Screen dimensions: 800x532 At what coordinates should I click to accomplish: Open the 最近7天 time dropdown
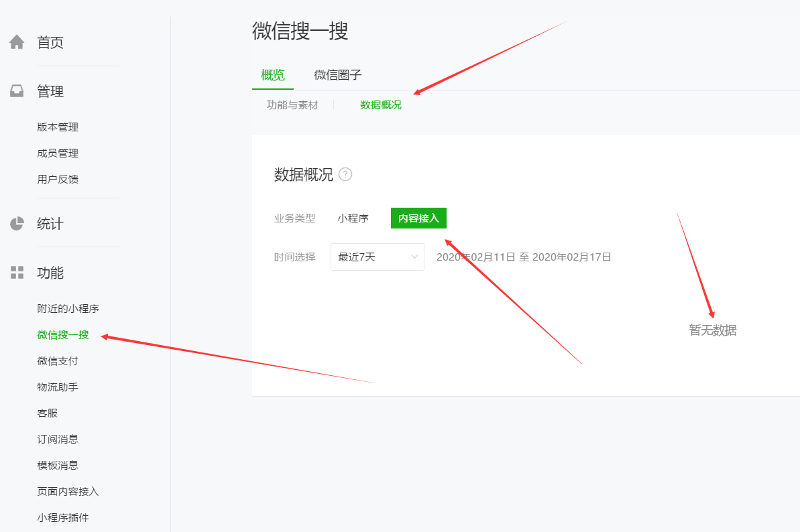378,257
